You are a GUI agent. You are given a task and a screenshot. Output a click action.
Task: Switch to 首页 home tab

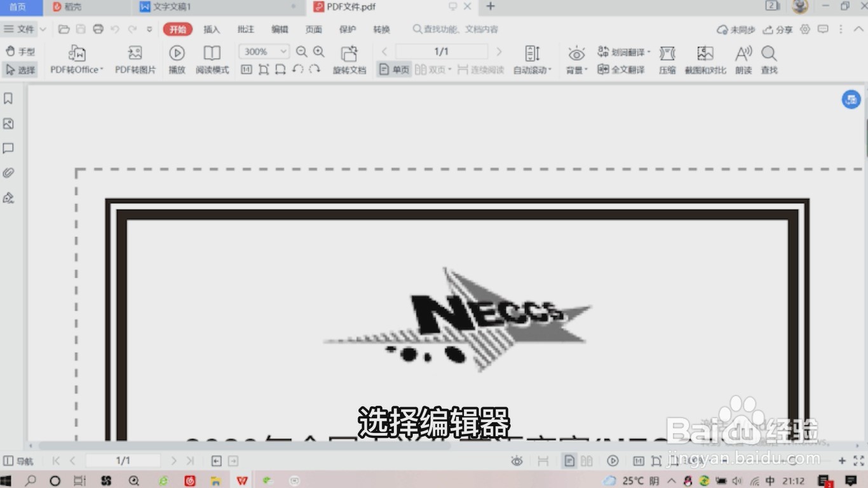(x=18, y=6)
